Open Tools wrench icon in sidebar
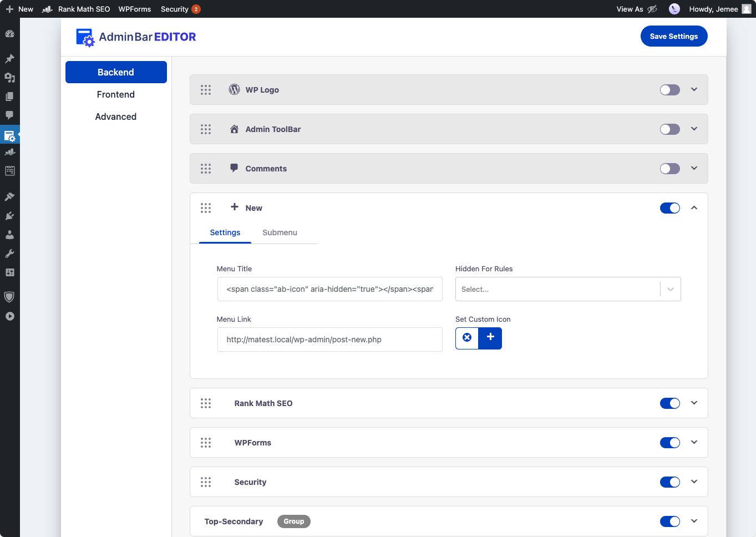This screenshot has height=537, width=756. coord(9,254)
